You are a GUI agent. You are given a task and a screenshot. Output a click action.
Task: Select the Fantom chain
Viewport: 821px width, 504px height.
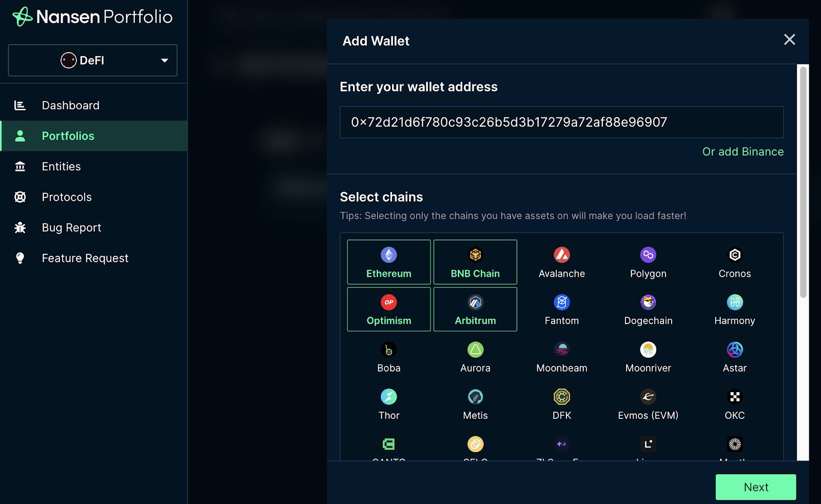(x=562, y=309)
